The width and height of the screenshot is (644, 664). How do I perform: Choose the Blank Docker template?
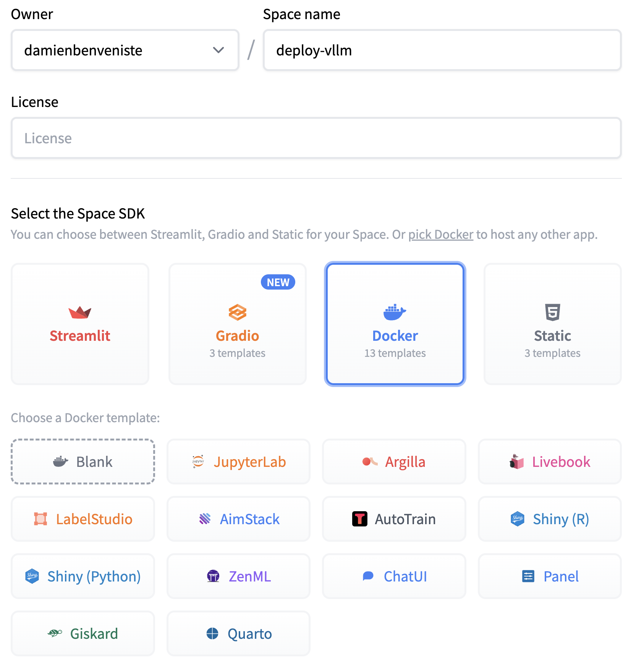pyautogui.click(x=83, y=462)
